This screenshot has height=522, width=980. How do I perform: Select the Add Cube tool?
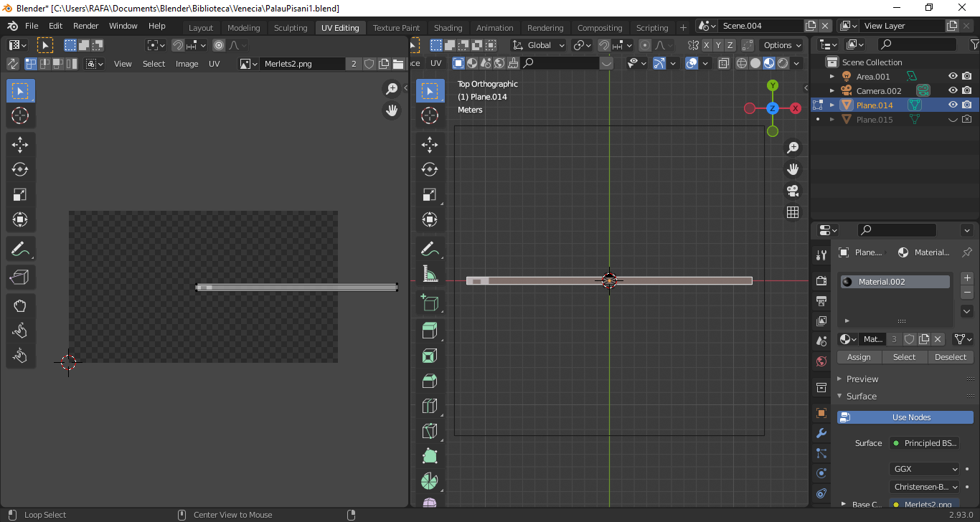pos(430,303)
